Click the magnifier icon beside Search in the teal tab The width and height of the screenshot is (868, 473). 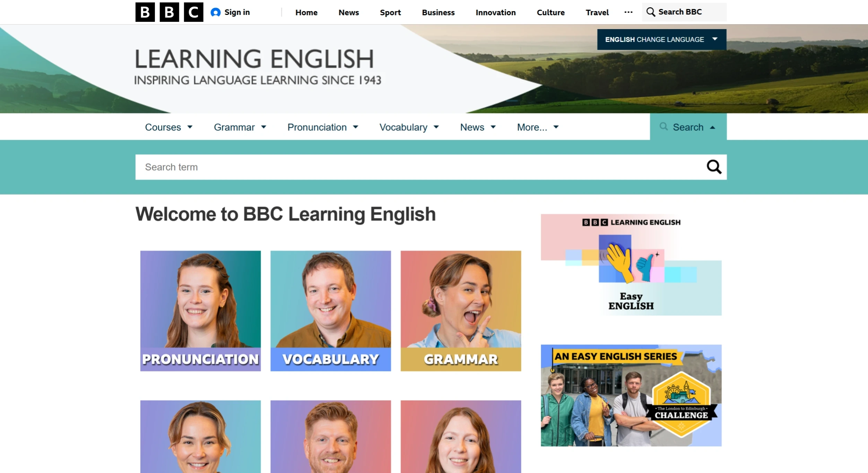click(x=663, y=127)
